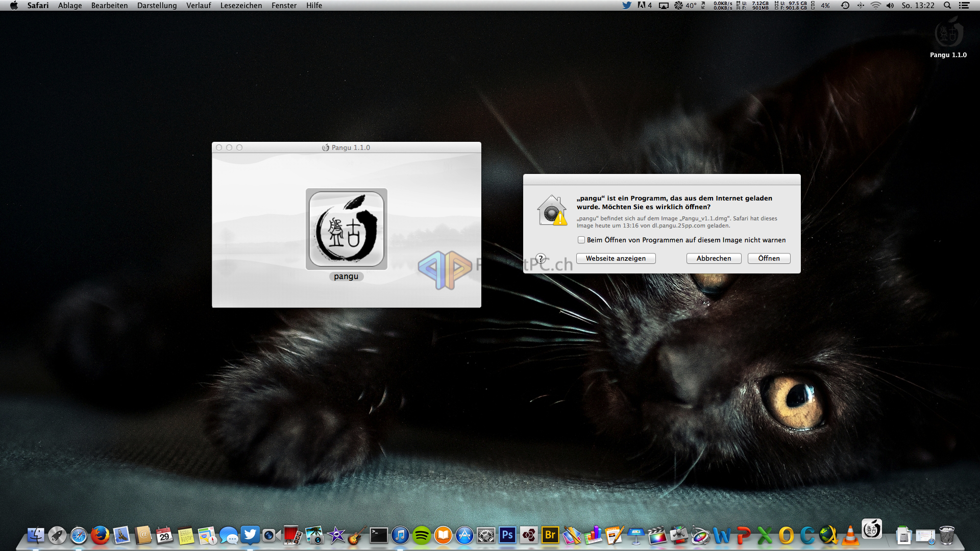Launch Photoshop from the Dock

[507, 535]
